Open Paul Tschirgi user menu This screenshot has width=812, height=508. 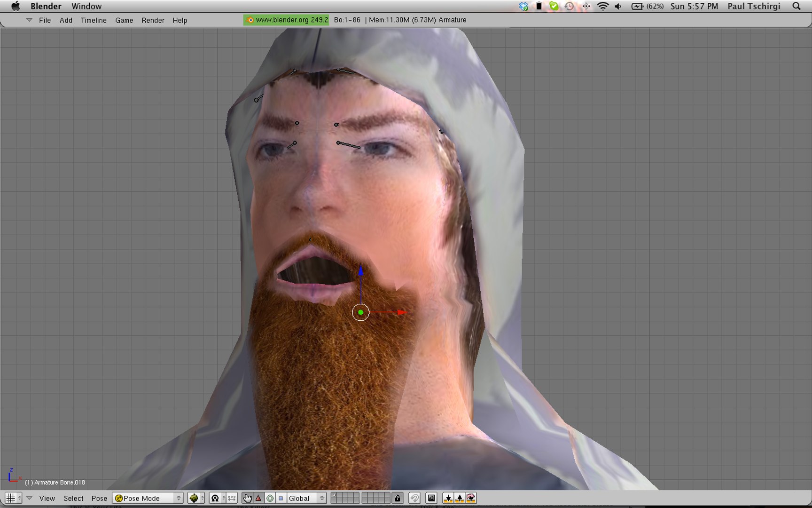[754, 6]
